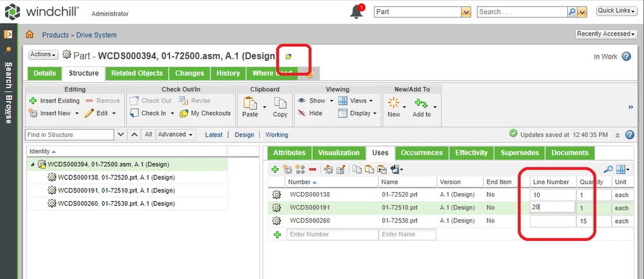The width and height of the screenshot is (644, 279).
Task: Collapse the WCDS000394 root tree node
Action: click(32, 164)
